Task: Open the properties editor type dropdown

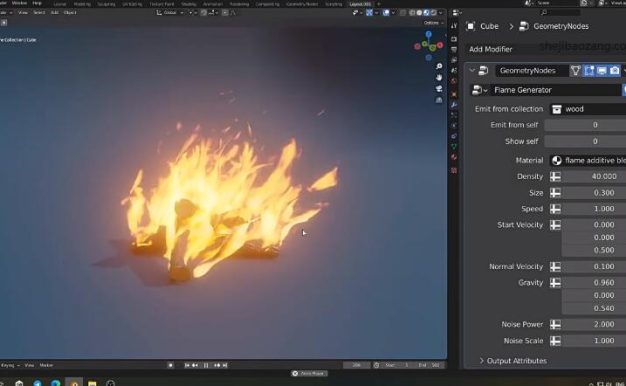Action: click(x=457, y=13)
